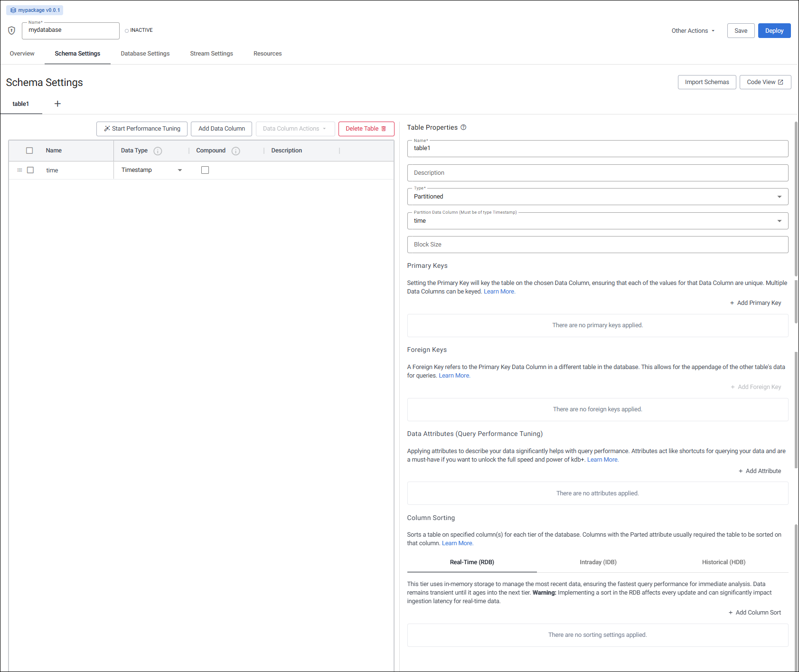The image size is (799, 672).
Task: Check the checkbox for the time row
Action: tap(30, 170)
